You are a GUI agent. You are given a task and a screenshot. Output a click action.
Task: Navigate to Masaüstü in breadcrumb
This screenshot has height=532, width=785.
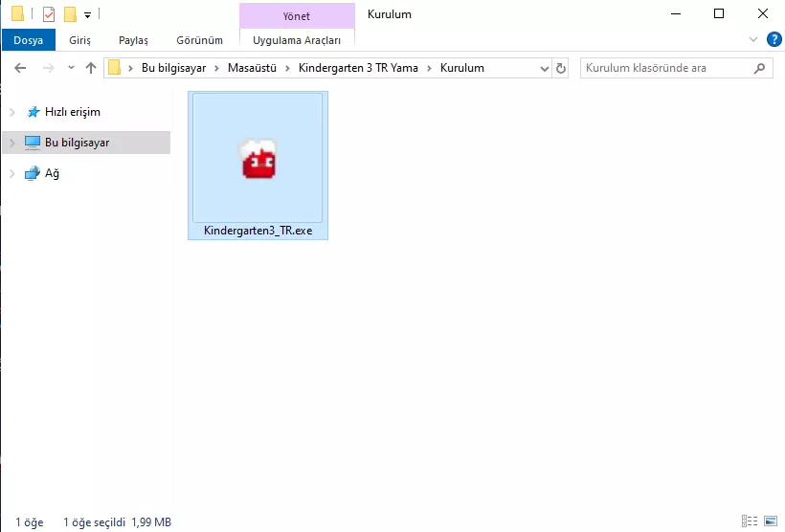tap(252, 68)
